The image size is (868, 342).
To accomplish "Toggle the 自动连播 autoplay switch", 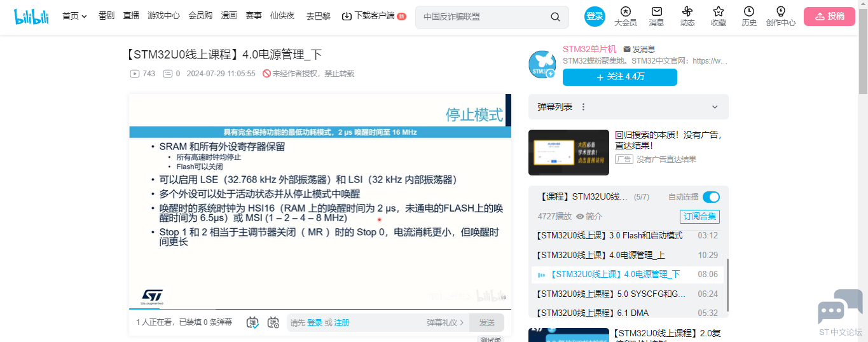I will [x=711, y=197].
